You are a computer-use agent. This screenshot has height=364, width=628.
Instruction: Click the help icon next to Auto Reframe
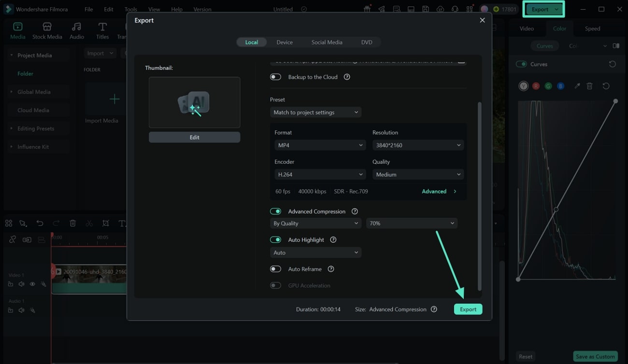click(x=331, y=269)
